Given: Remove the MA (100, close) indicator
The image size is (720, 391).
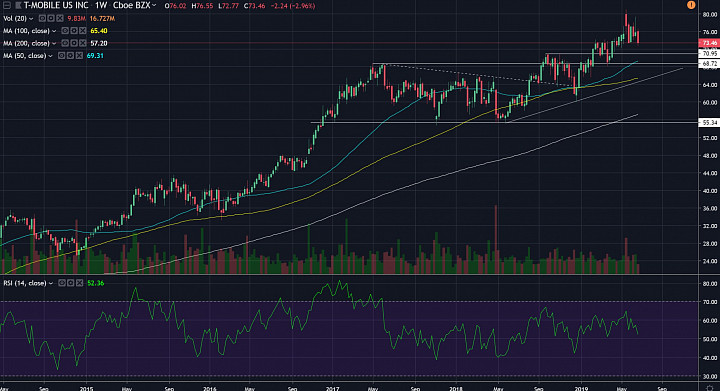Looking at the screenshot, I should click(83, 31).
